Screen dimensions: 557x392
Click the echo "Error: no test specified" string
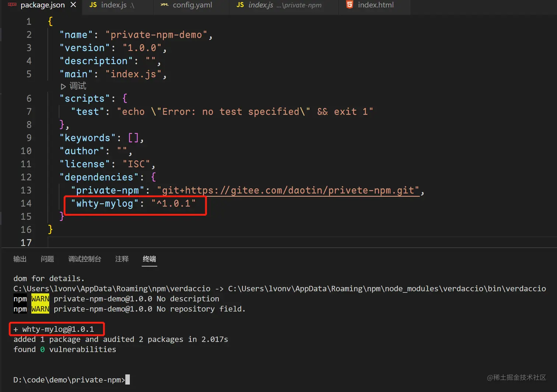pos(245,112)
